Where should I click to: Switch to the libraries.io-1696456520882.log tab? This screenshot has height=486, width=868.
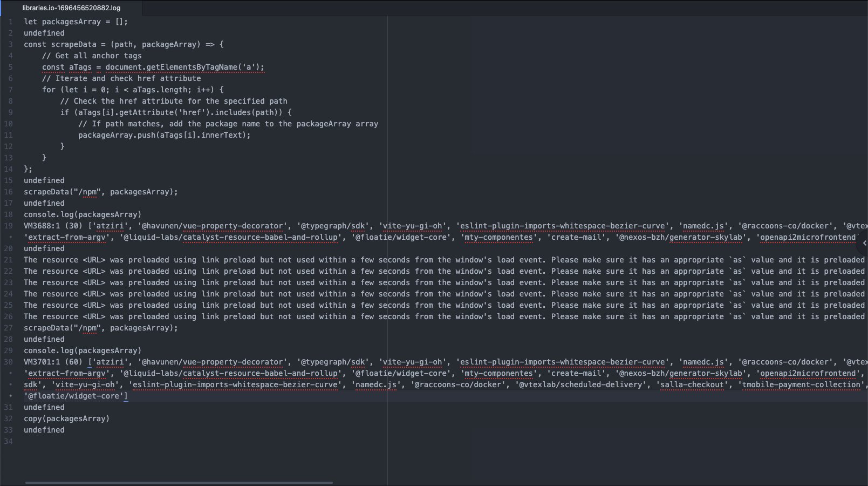pos(70,8)
